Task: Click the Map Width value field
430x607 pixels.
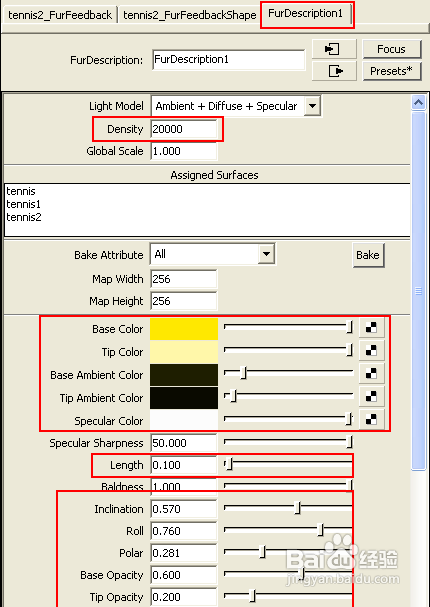Action: click(x=183, y=279)
